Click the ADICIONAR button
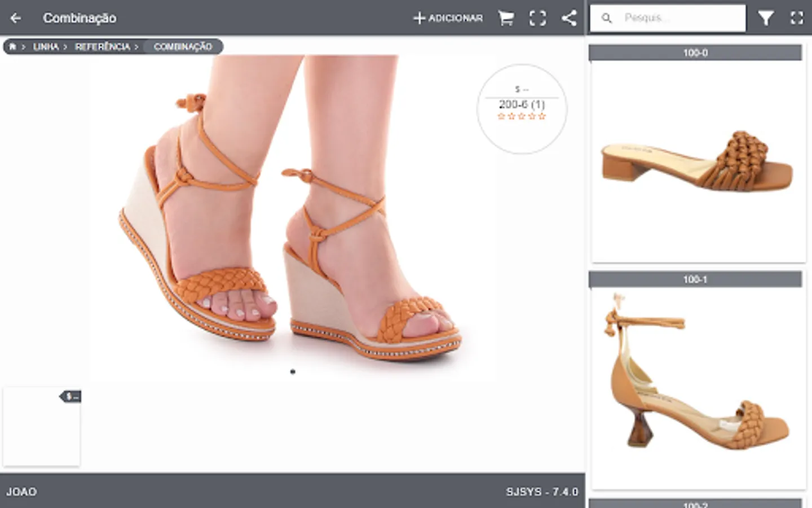This screenshot has height=508, width=812. [x=448, y=18]
